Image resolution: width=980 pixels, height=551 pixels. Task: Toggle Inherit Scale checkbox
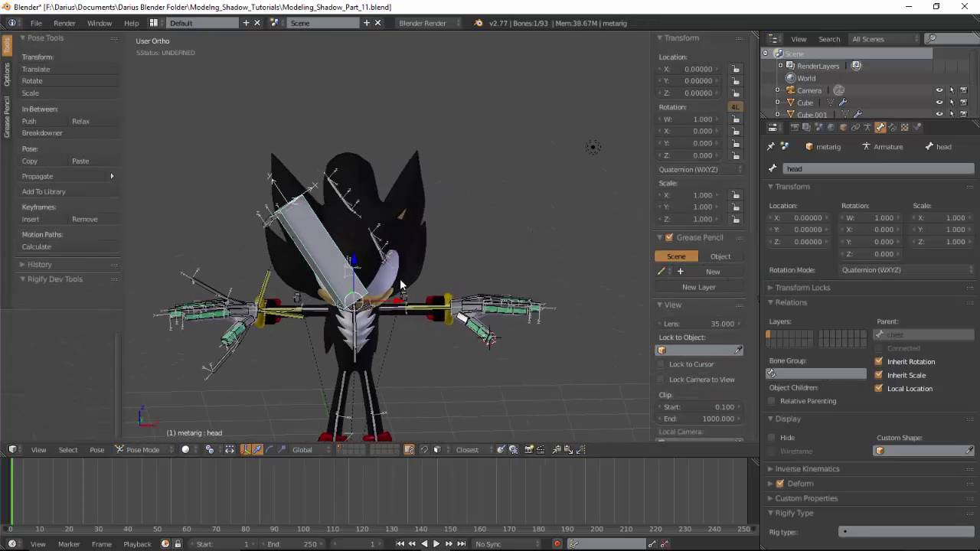pyautogui.click(x=879, y=375)
